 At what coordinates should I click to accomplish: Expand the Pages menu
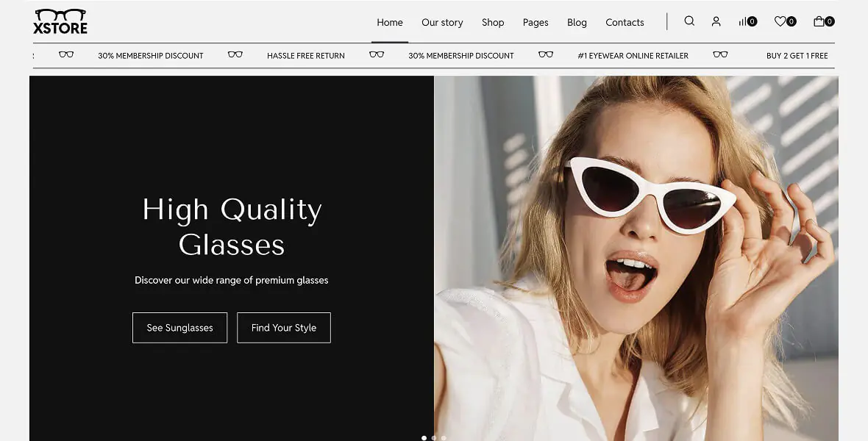536,22
